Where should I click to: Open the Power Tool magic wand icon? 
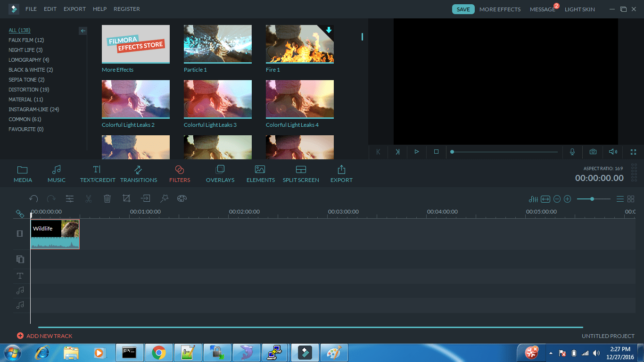(164, 198)
